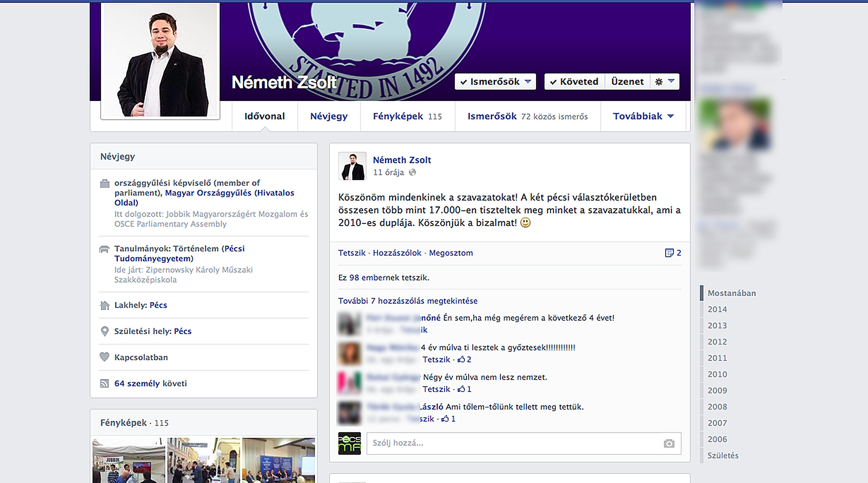Open Születési hely Pécs link
Screen dimensions: 868x483
(x=183, y=331)
